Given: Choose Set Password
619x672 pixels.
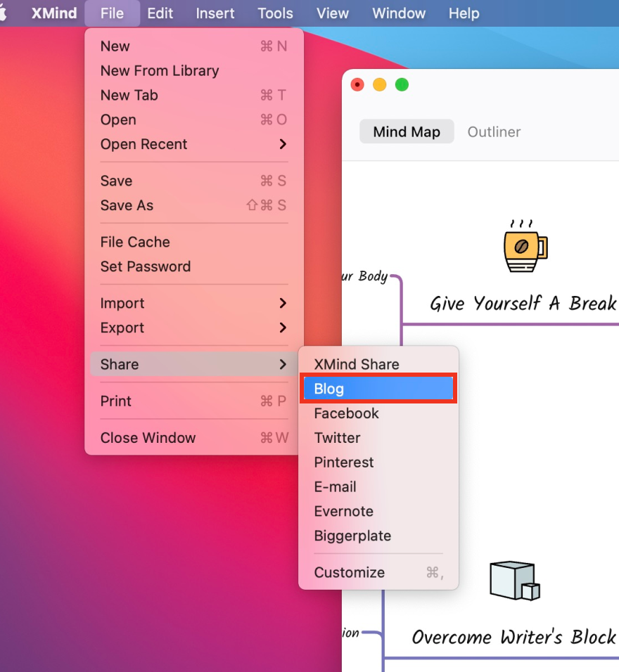Looking at the screenshot, I should (194, 266).
